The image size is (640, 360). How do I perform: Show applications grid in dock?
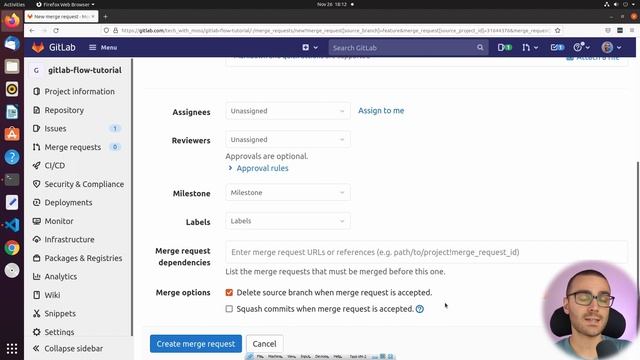(12, 349)
